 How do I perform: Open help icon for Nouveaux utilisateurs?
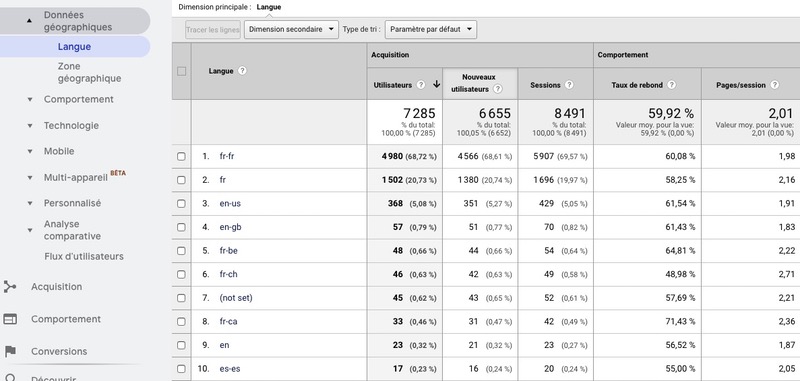coord(497,89)
